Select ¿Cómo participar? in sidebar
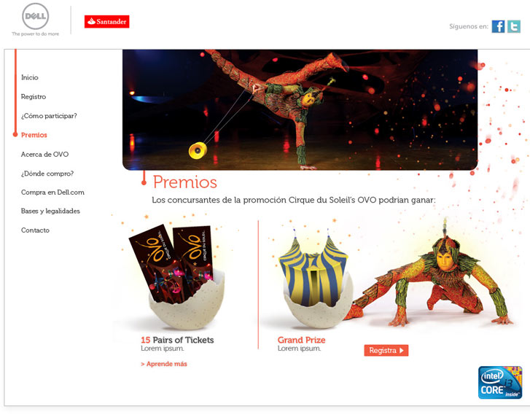The width and height of the screenshot is (530, 420). (49, 116)
